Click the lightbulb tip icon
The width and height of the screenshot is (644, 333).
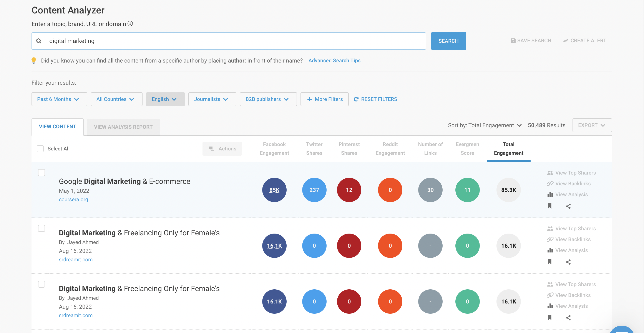[34, 61]
